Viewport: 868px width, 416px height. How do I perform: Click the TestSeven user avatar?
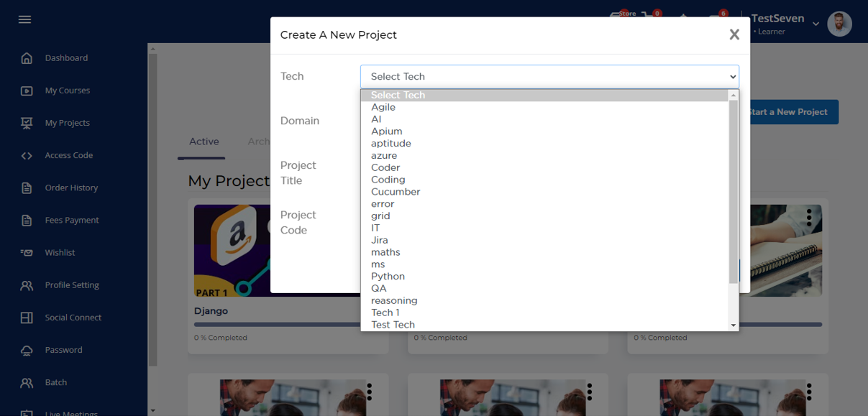pos(839,24)
